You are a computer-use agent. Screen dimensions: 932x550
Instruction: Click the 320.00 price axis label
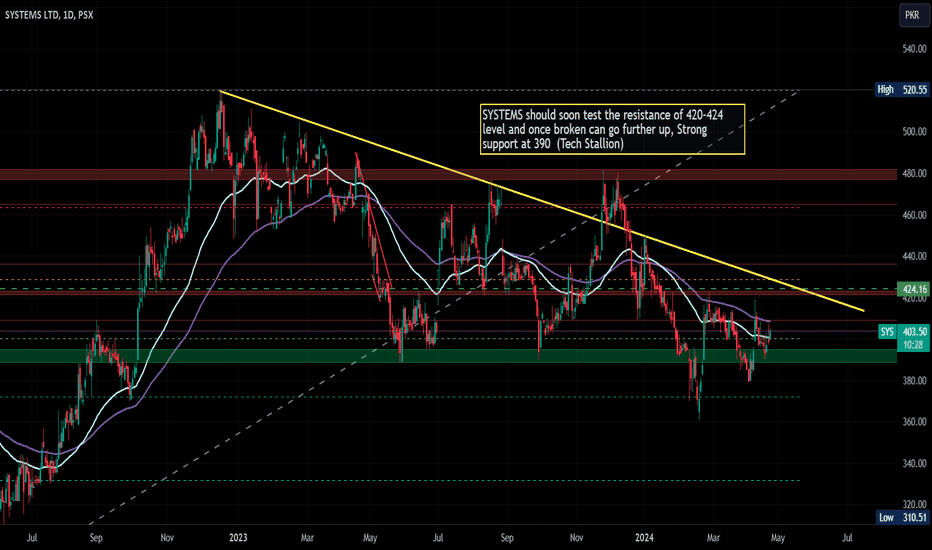914,504
